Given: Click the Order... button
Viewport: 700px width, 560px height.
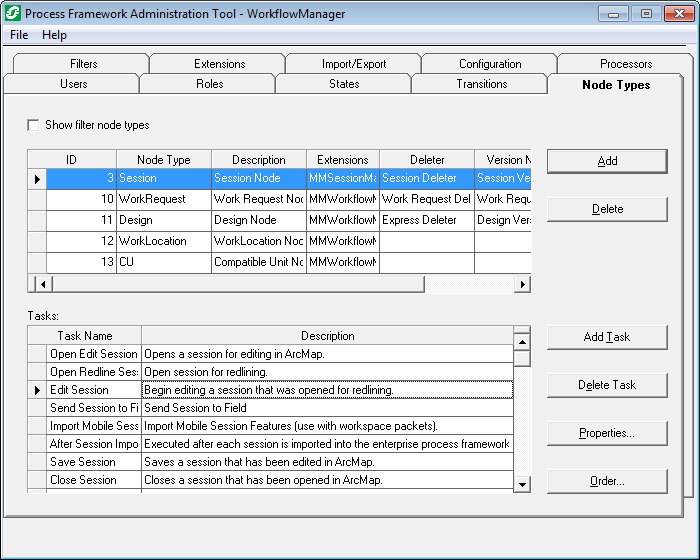Looking at the screenshot, I should [x=607, y=481].
